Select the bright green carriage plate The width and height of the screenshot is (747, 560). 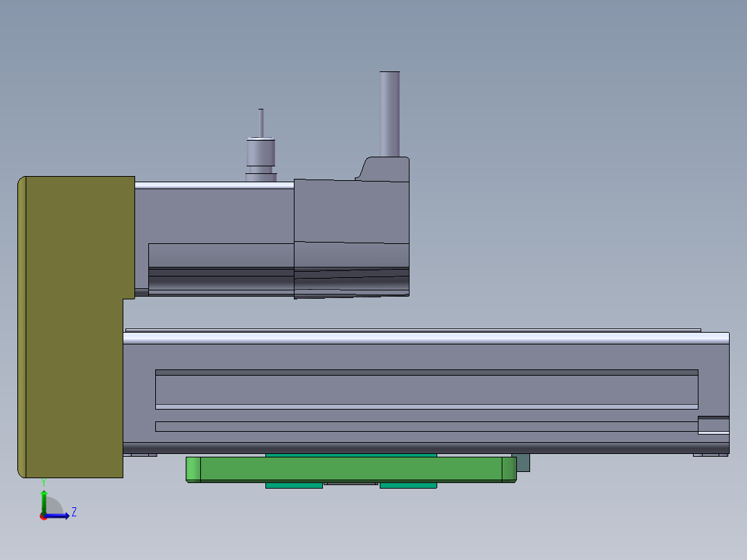pos(351,469)
